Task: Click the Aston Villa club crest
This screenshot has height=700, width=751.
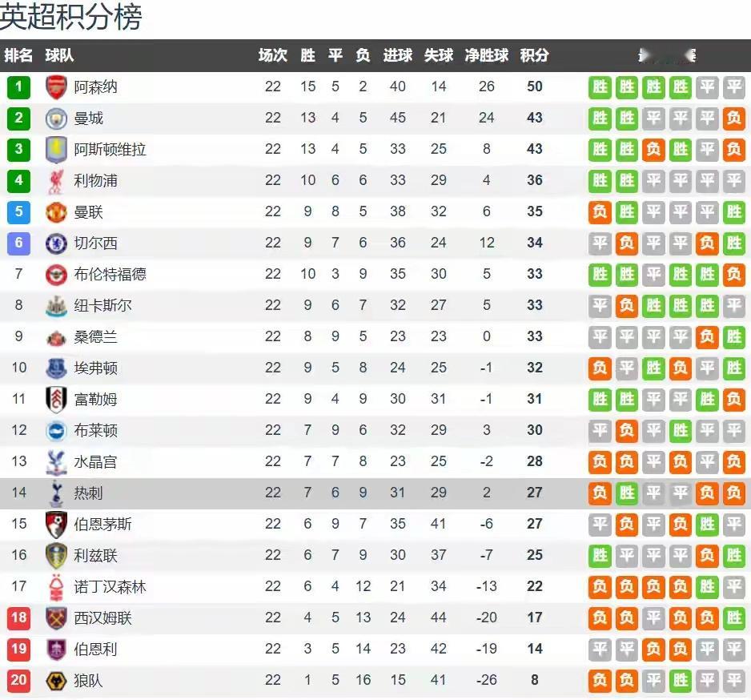Action: coord(56,150)
